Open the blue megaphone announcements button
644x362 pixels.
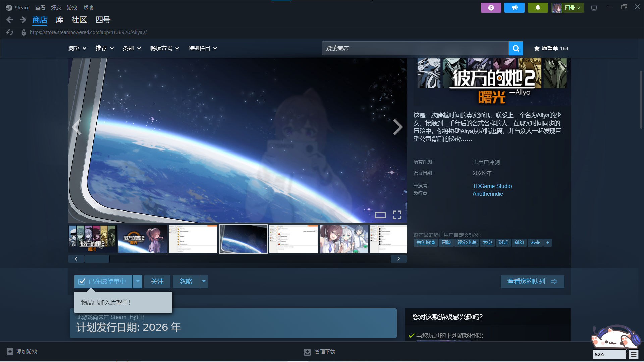tap(514, 8)
